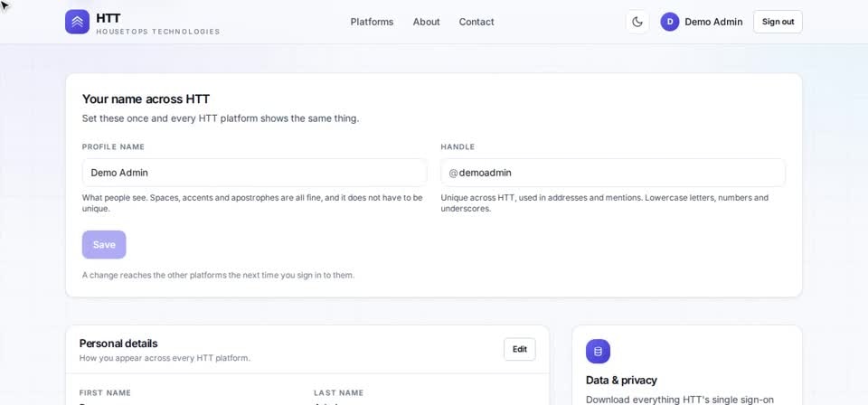Image resolution: width=868 pixels, height=405 pixels.
Task: Open the Platforms nav item
Action: [x=372, y=22]
